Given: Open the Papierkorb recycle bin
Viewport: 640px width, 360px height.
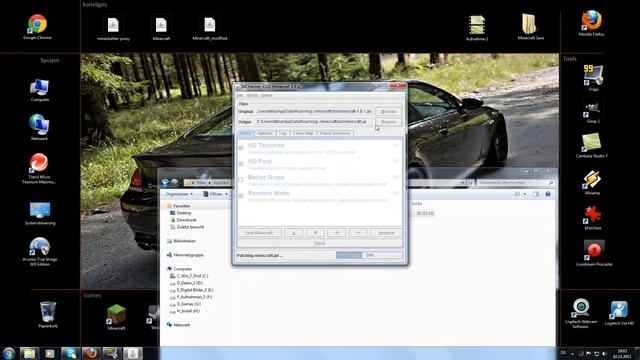Looking at the screenshot, I should 48,314.
